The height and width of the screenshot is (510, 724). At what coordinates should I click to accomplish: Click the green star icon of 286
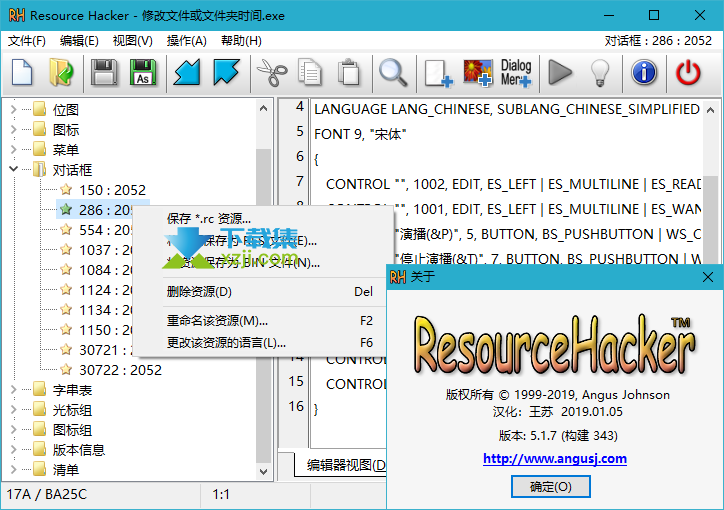[66, 210]
